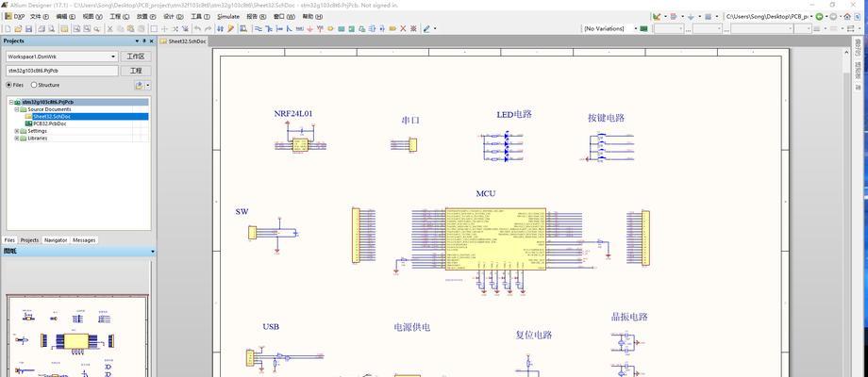The width and height of the screenshot is (868, 377).
Task: Collapse the stm32g103c8t6.PrjPcb project node
Action: (10, 103)
